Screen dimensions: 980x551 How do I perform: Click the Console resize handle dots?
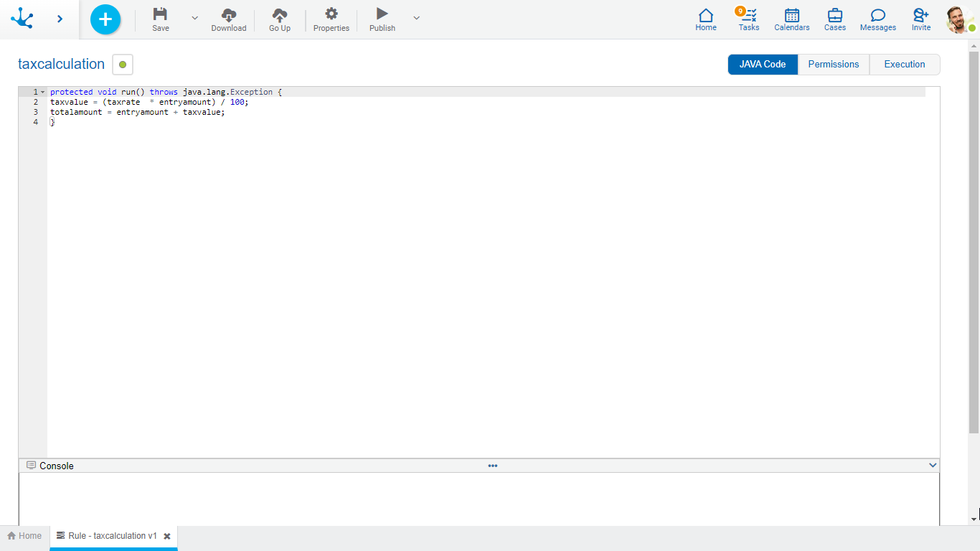pyautogui.click(x=493, y=466)
